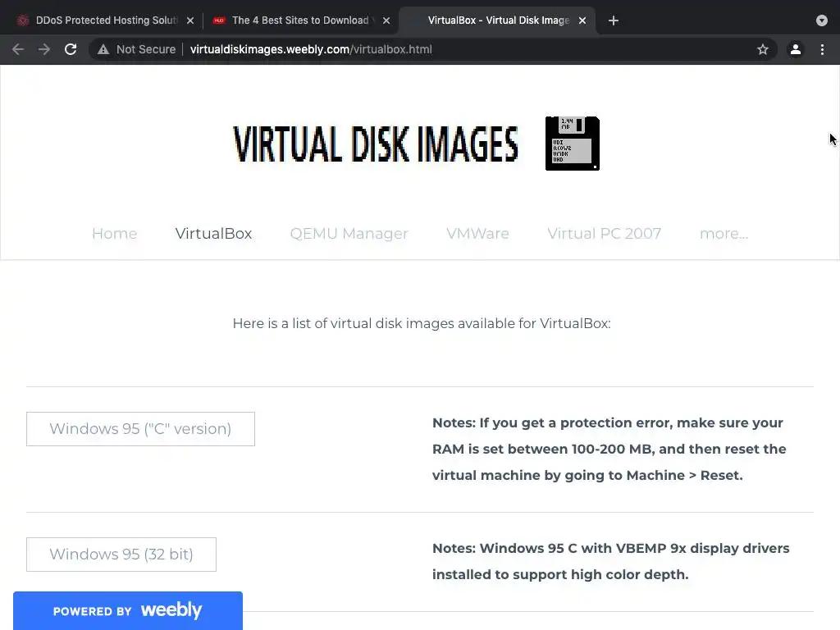Switch to The 4 Best Sites tab

(300, 21)
